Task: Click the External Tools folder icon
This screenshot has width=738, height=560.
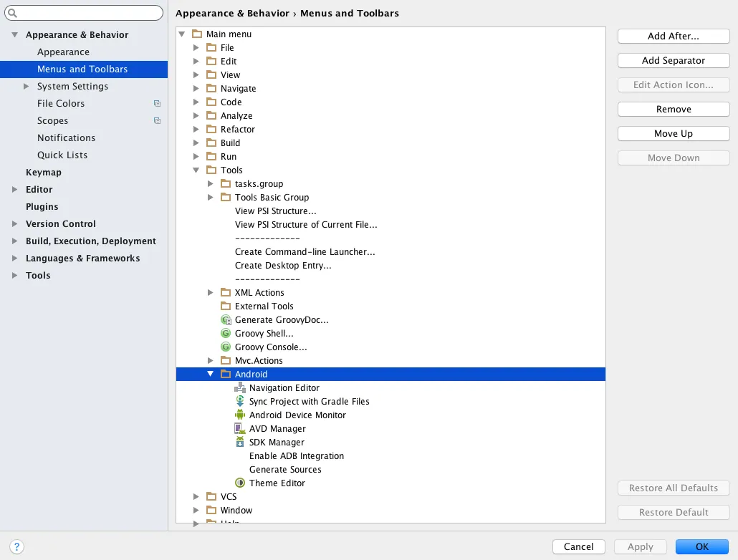Action: (226, 306)
